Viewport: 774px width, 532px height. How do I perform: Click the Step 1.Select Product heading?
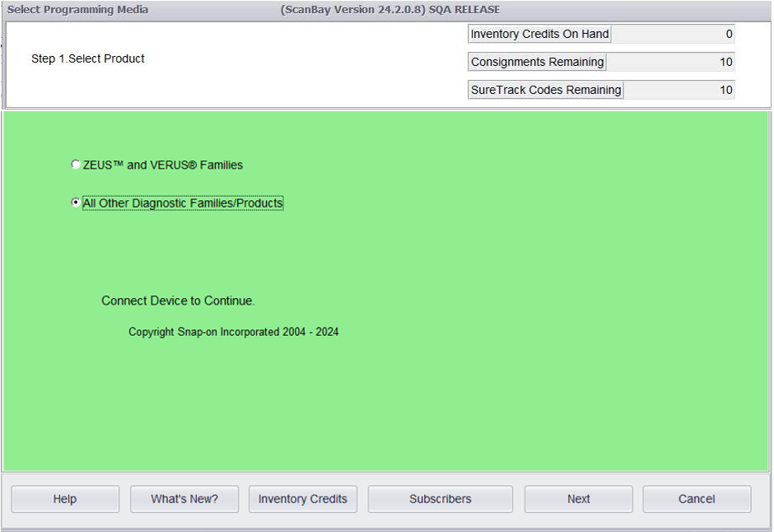point(88,59)
